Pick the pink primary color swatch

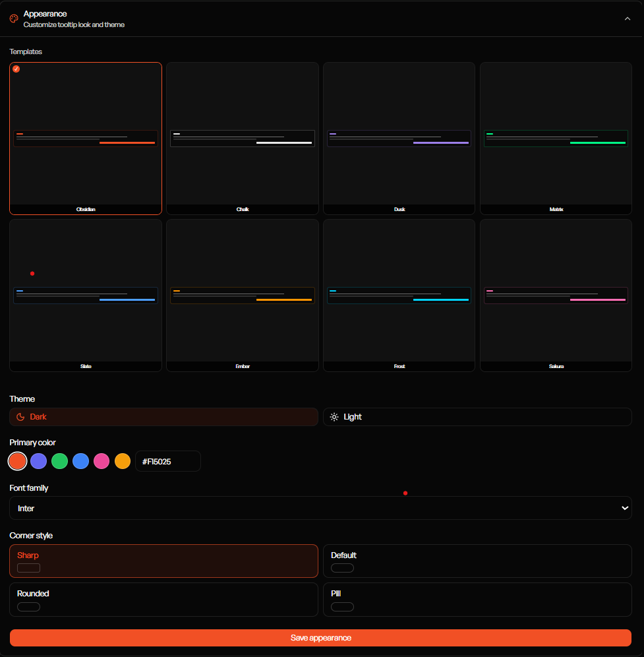point(102,461)
